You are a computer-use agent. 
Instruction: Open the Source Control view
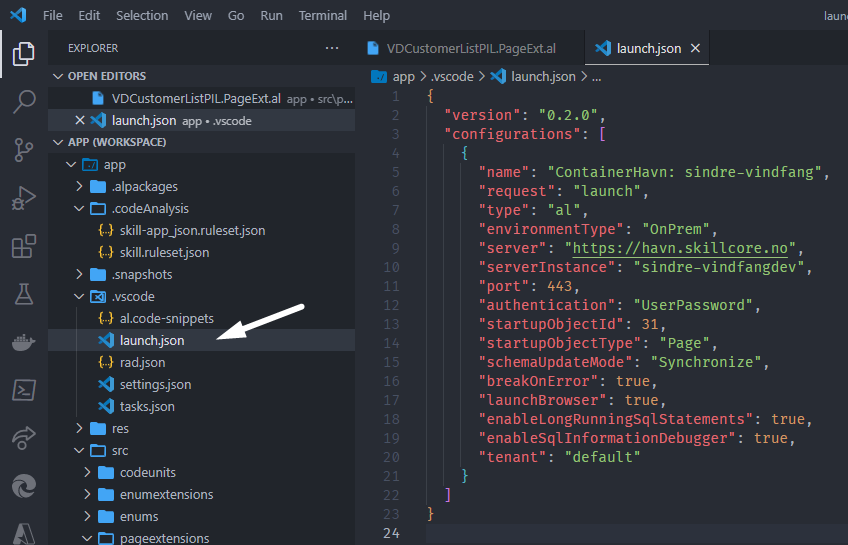pyautogui.click(x=23, y=150)
